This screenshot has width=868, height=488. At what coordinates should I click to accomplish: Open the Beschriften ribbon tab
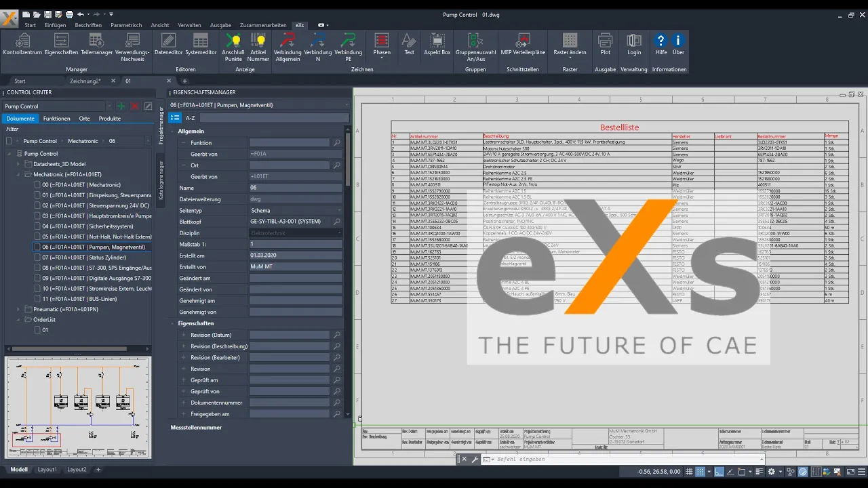(88, 25)
